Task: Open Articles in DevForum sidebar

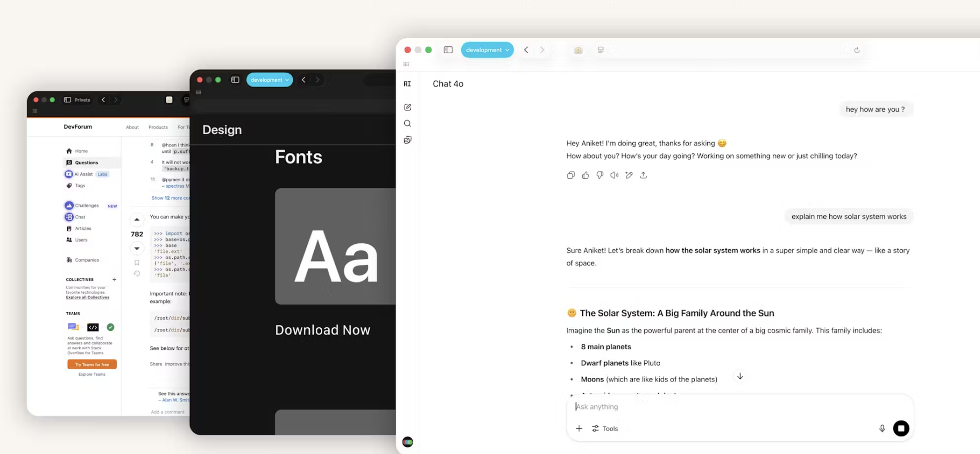Action: point(79,228)
